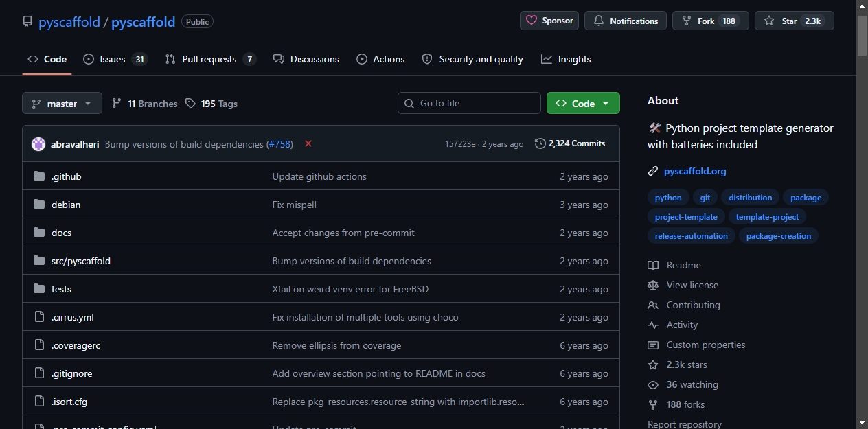This screenshot has height=429, width=868.
Task: View the 11 Branches link
Action: (144, 104)
